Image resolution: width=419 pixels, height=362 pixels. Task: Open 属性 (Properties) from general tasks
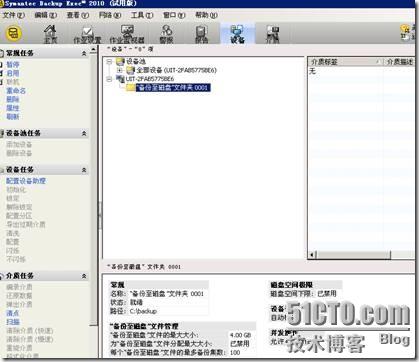point(13,108)
